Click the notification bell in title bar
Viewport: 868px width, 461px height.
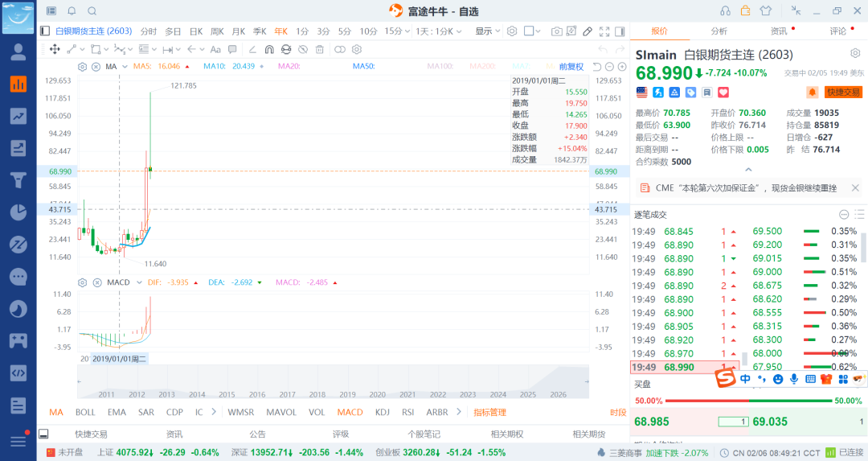72,11
